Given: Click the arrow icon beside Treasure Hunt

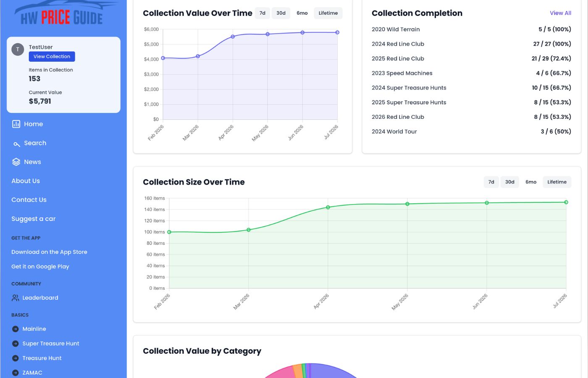Looking at the screenshot, I should pyautogui.click(x=16, y=358).
